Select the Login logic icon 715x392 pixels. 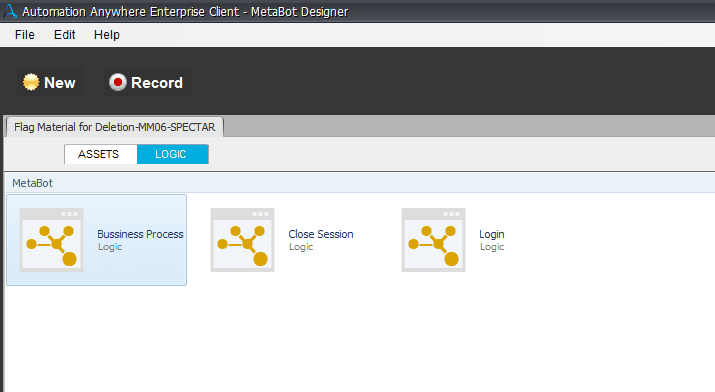click(433, 240)
